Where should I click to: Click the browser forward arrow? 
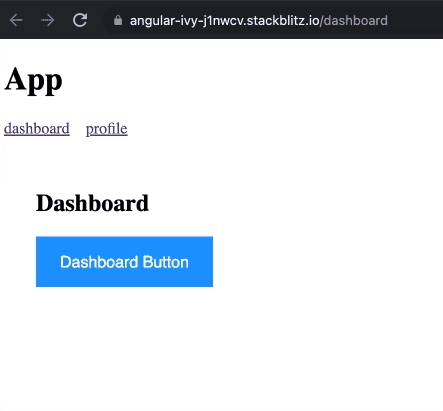(x=48, y=20)
